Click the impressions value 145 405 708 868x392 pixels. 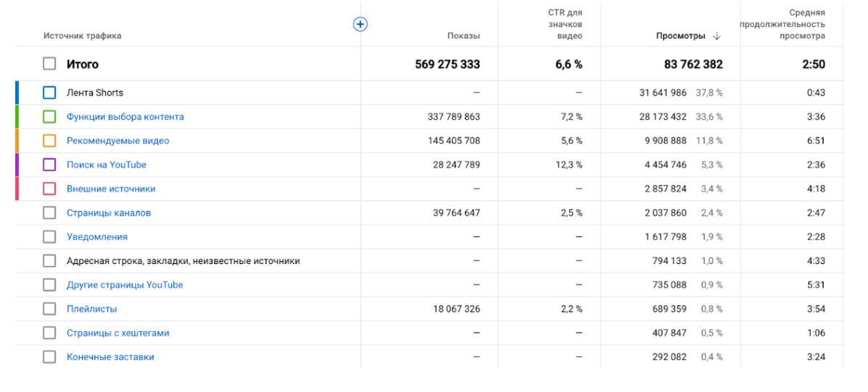(454, 141)
